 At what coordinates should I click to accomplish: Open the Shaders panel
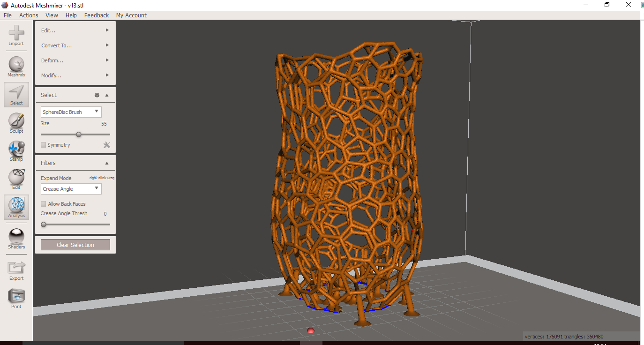16,239
